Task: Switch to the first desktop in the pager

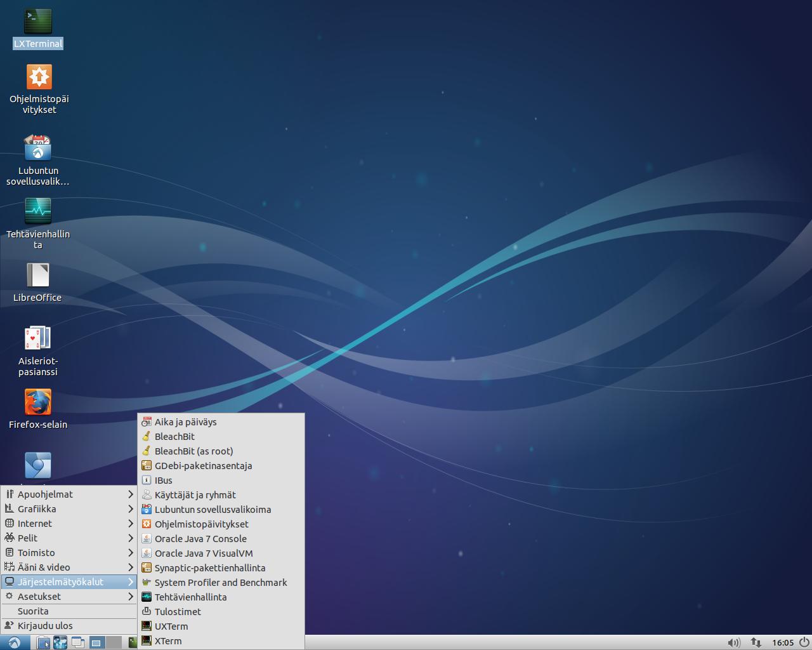Action: click(96, 642)
